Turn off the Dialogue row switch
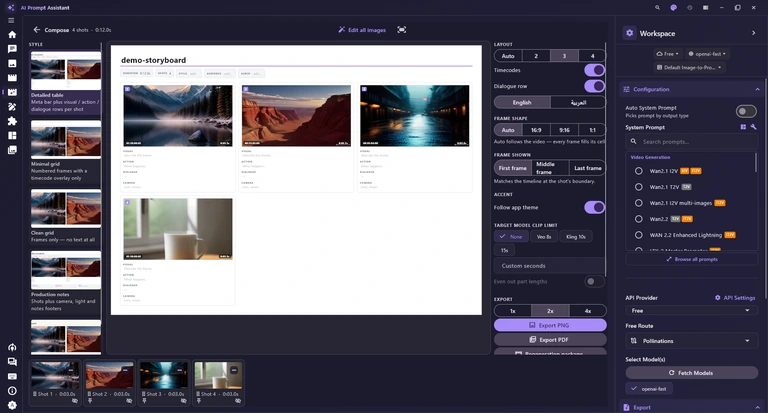768x413 pixels. point(595,86)
